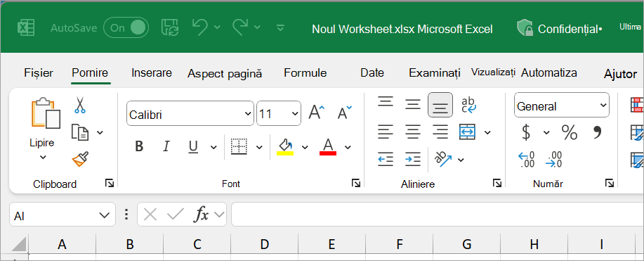Increase font size with larger A icon
Screen dimensions: 644x261
click(316, 113)
